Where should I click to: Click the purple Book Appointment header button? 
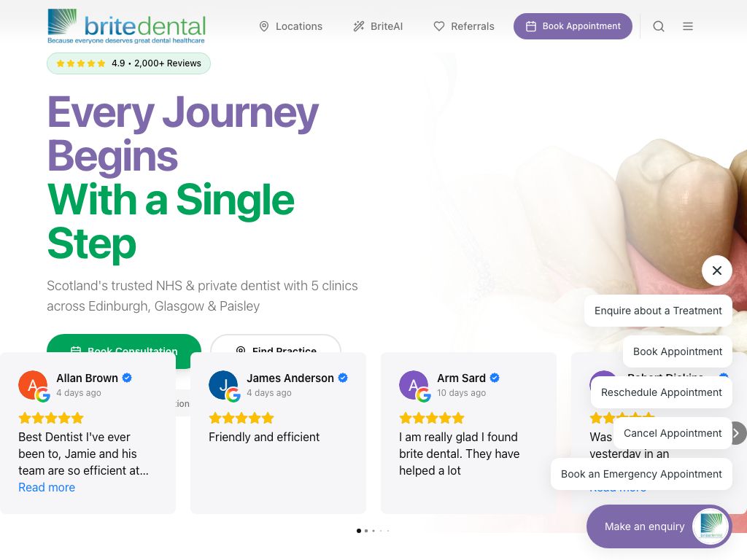click(x=573, y=26)
